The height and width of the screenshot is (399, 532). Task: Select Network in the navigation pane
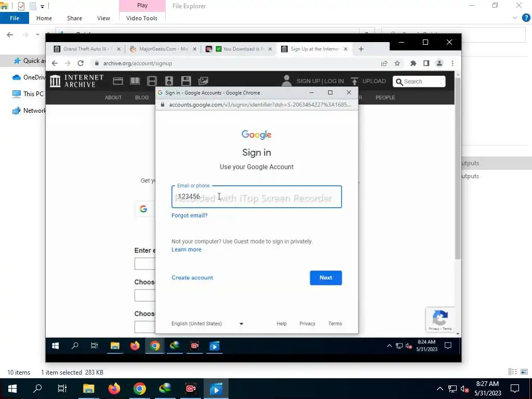(29, 111)
